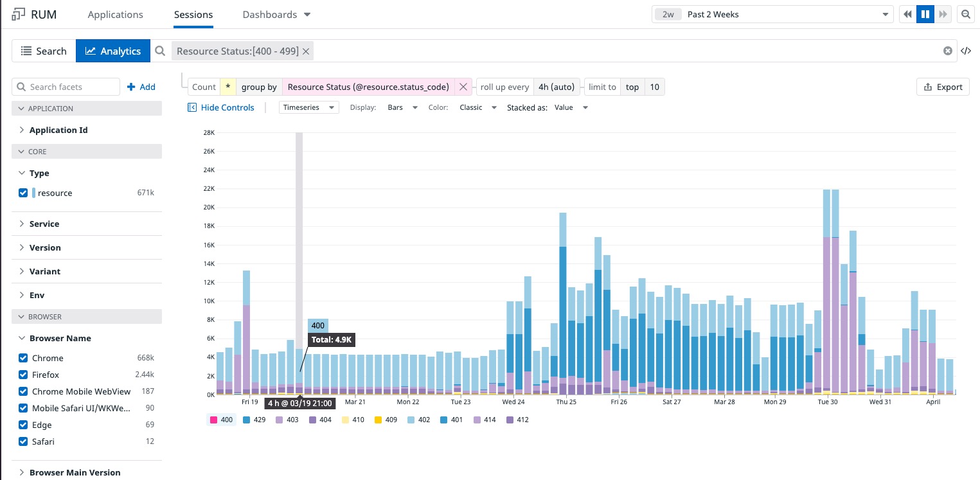The height and width of the screenshot is (480, 980).
Task: Open the RUM product icon
Action: [x=17, y=13]
